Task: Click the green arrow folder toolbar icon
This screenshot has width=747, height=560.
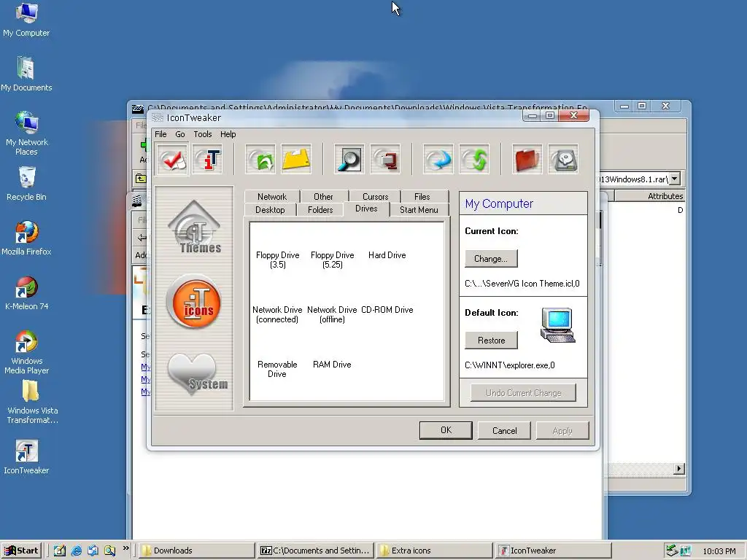Action: 260,160
